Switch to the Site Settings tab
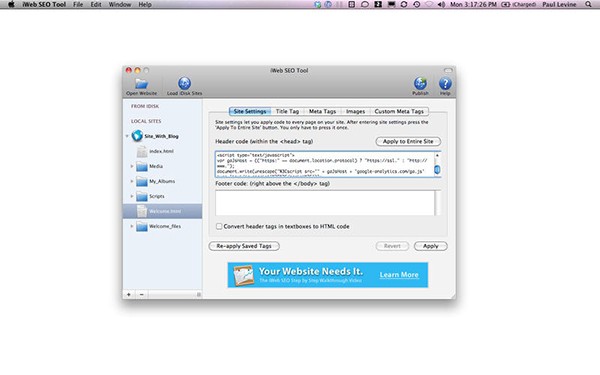This screenshot has width=600, height=375. (x=250, y=111)
